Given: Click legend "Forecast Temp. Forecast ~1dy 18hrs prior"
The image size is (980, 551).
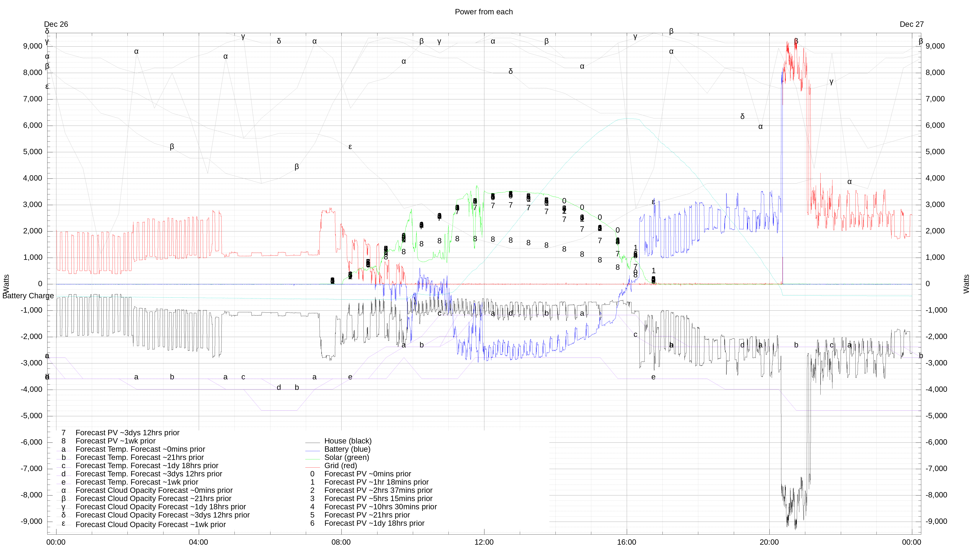Looking at the screenshot, I should coord(147,466).
